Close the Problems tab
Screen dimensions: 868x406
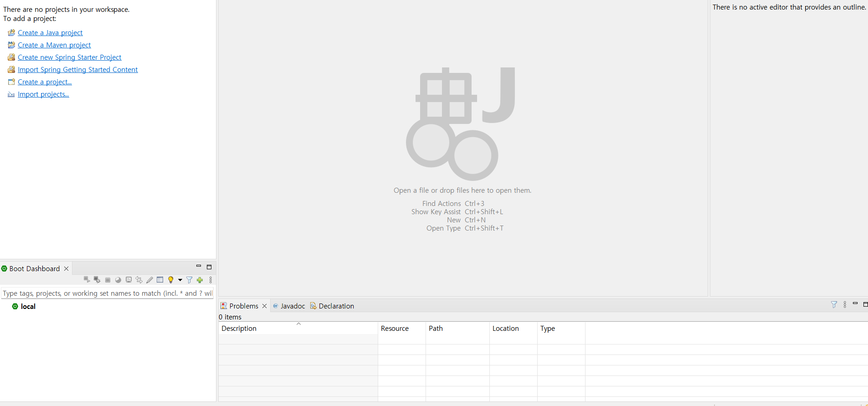264,306
